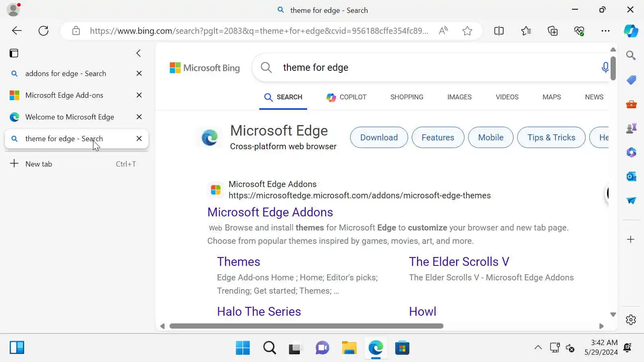
Task: Open the Windows Start menu
Action: tap(243, 348)
